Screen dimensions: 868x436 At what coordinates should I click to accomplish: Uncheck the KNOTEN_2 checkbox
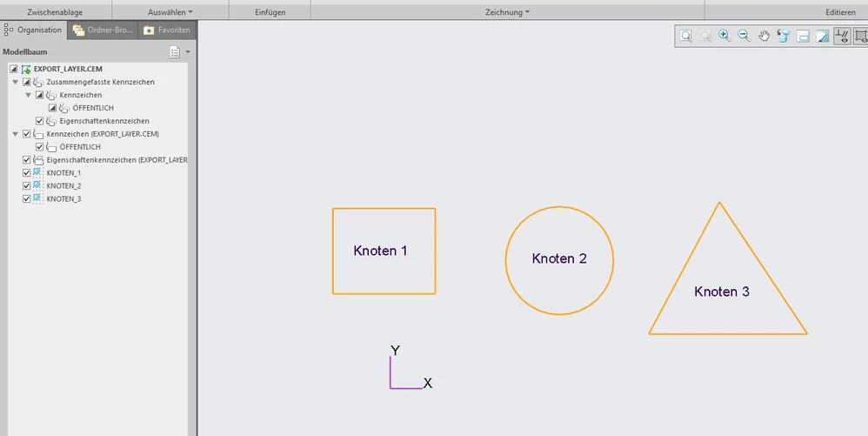27,185
